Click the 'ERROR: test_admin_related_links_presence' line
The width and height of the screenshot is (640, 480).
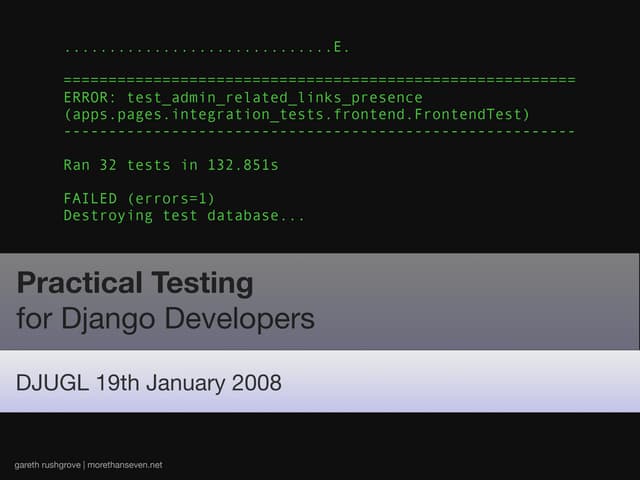click(x=242, y=98)
